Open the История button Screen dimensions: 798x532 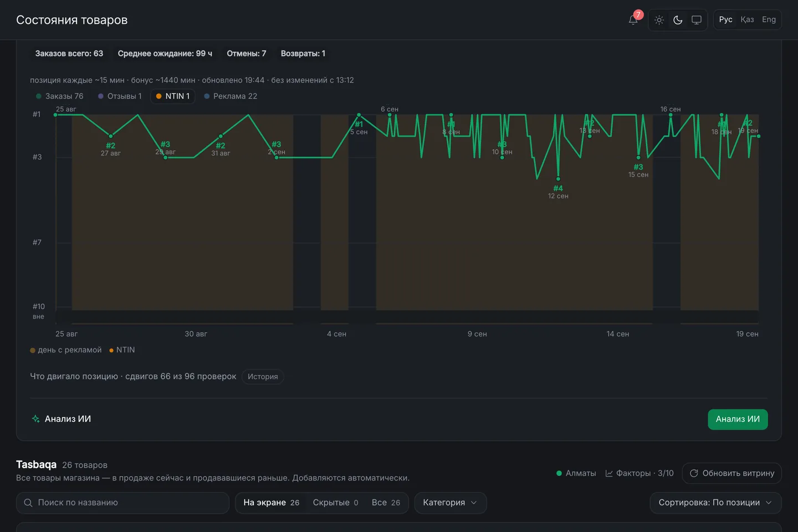point(263,377)
